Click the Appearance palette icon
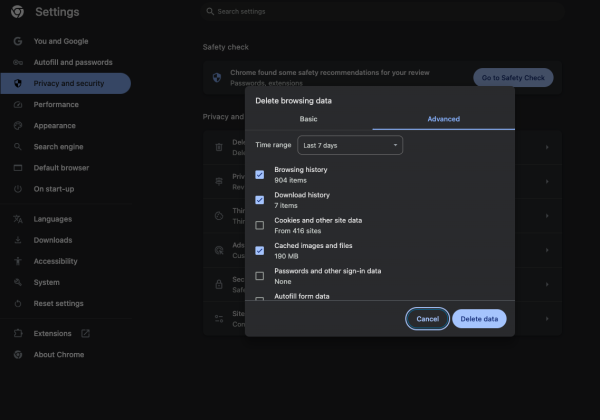Image resolution: width=600 pixels, height=420 pixels. [18, 126]
